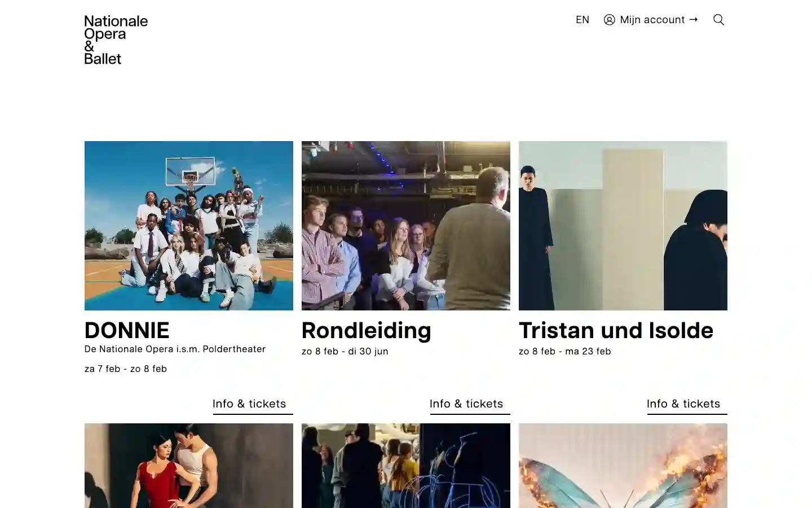Click the zo 8 feb - di 30 jun date range
The image size is (812, 508).
tap(345, 351)
